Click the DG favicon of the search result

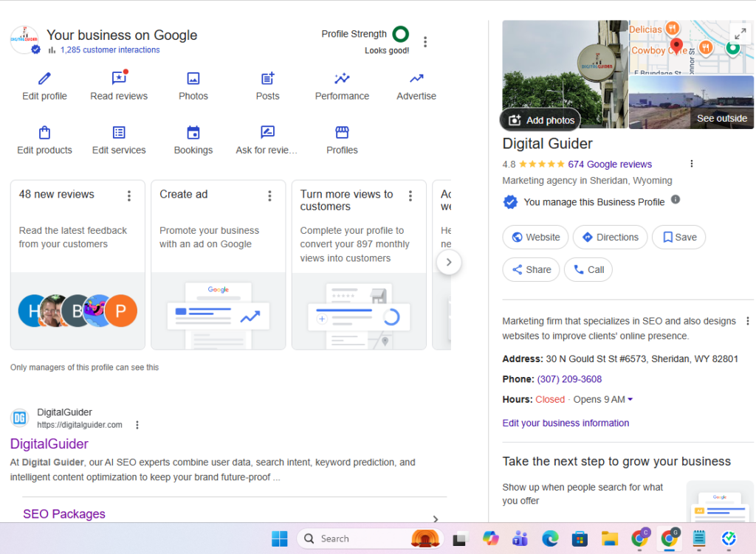tap(20, 418)
